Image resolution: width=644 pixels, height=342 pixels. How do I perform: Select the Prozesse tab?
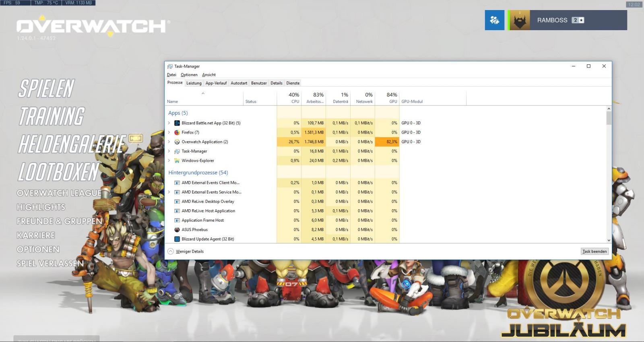[x=175, y=82]
